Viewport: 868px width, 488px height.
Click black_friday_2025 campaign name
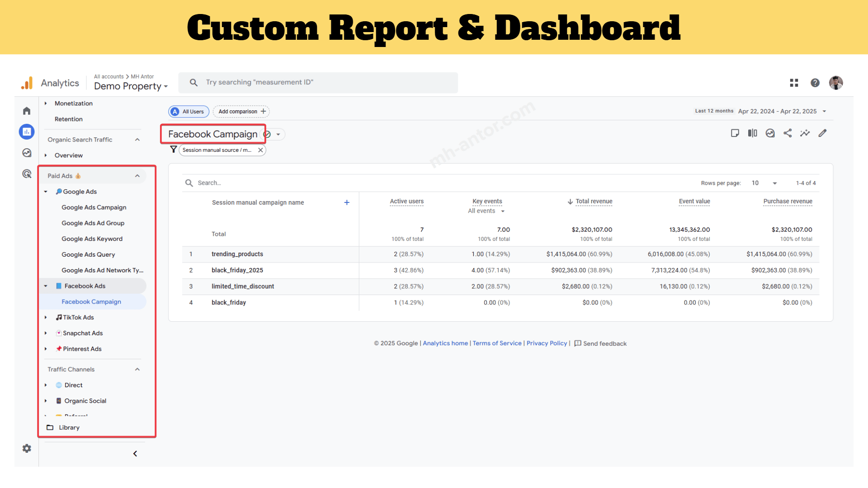[237, 270]
